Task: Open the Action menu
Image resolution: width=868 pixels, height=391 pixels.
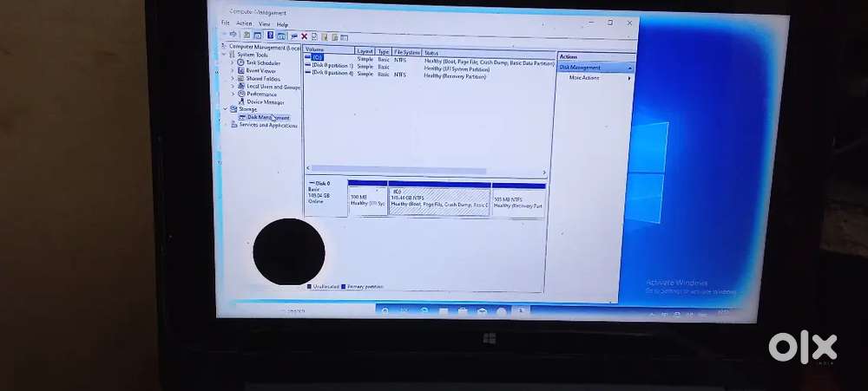Action: (244, 24)
